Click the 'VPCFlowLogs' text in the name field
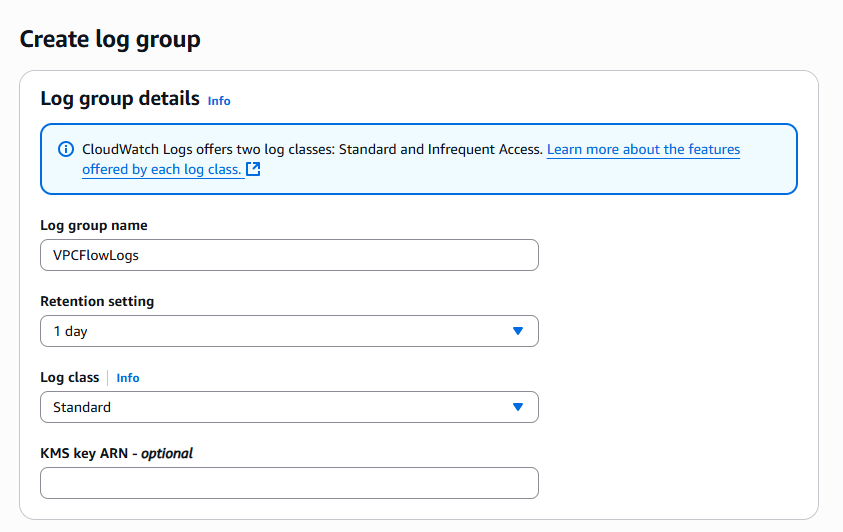The image size is (843, 532). point(96,255)
